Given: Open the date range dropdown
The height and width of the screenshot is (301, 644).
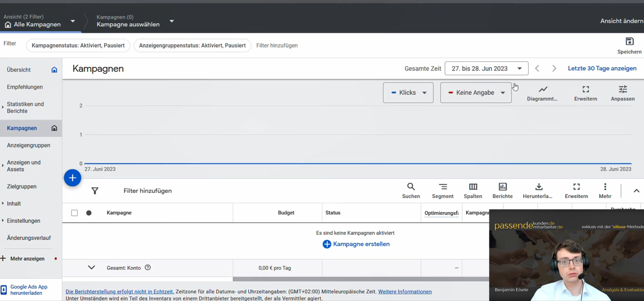Looking at the screenshot, I should (486, 68).
